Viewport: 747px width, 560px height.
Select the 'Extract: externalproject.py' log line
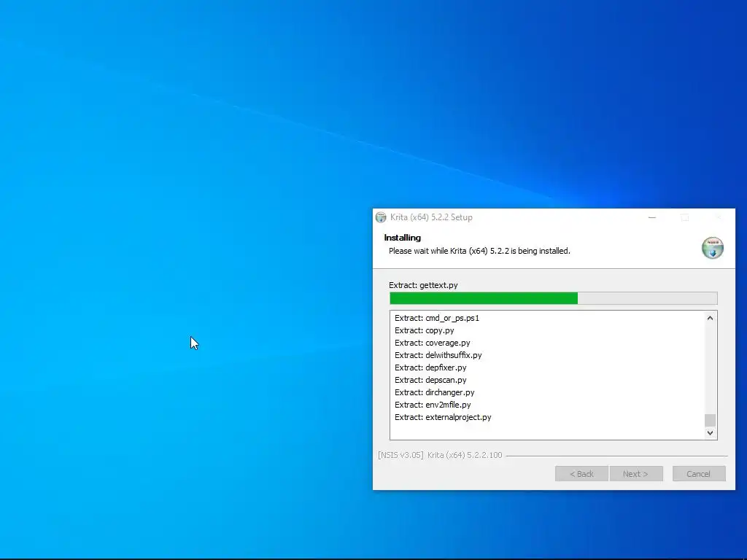coord(443,417)
